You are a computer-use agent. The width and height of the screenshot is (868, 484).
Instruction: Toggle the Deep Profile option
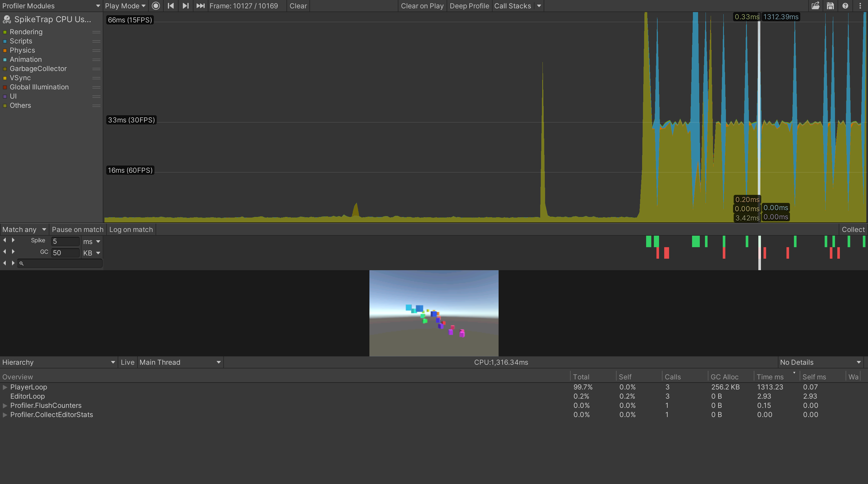(x=469, y=6)
